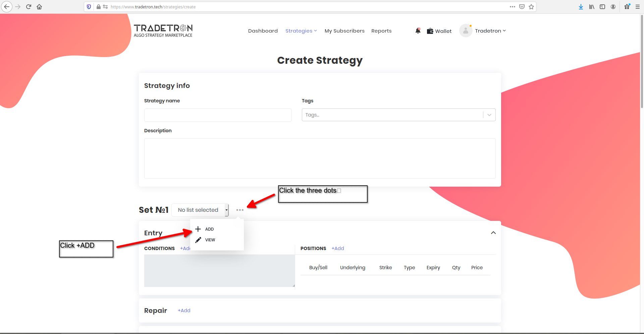Click the notification bell icon
This screenshot has height=334, width=644.
(418, 31)
